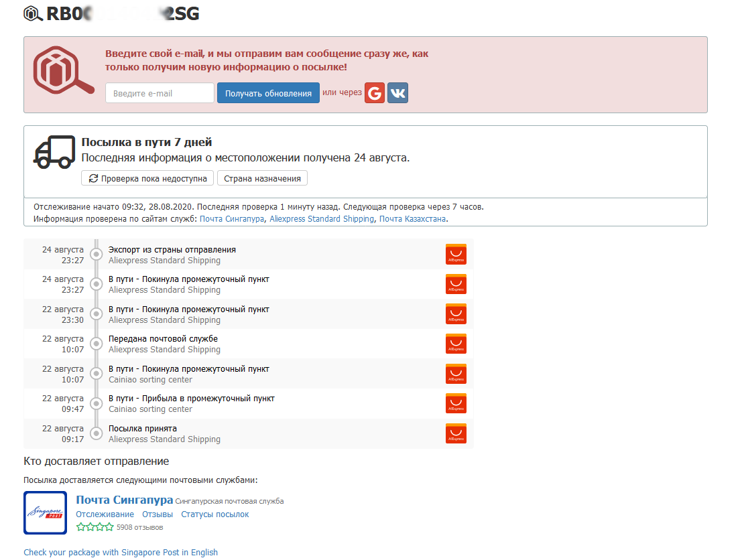Open the 'Отзывы' reviews link
The image size is (744, 560).
coord(158,514)
